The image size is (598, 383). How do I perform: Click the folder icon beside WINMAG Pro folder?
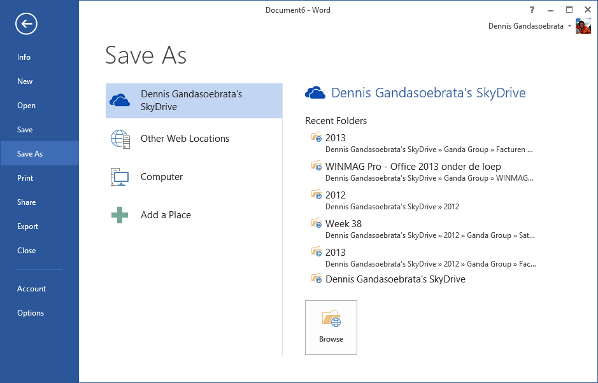click(316, 166)
